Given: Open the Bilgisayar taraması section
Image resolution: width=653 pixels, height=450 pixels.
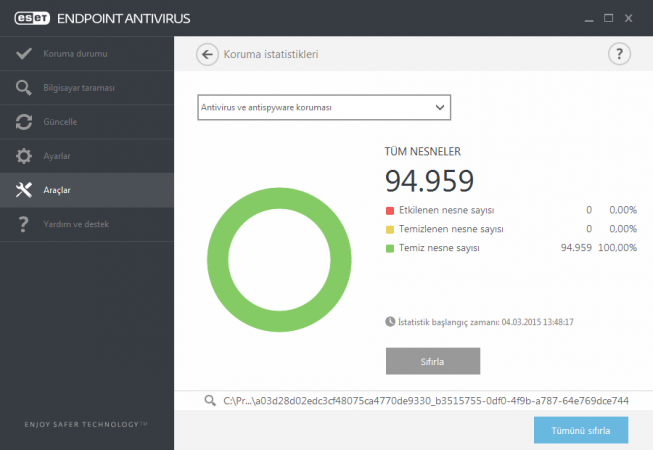Looking at the screenshot, I should click(87, 88).
